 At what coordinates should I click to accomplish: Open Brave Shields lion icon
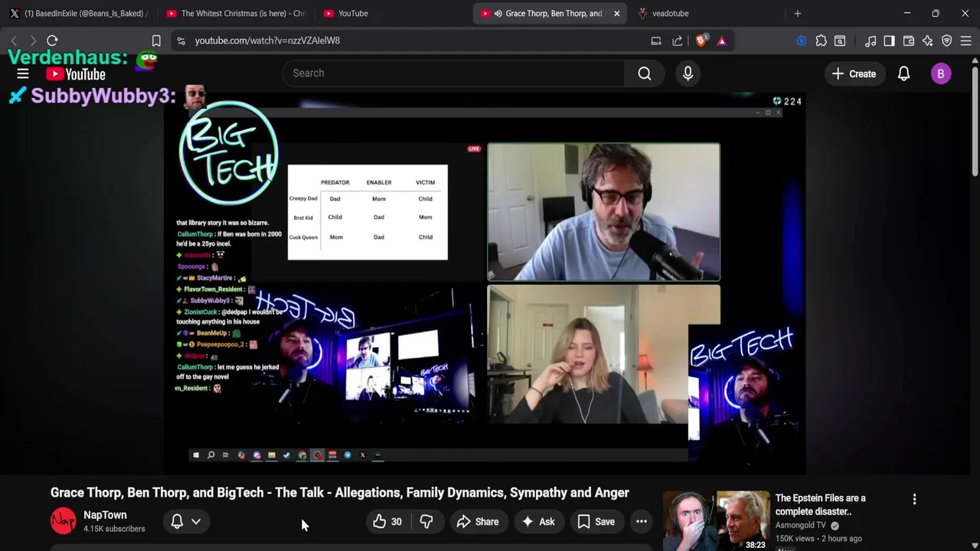[x=701, y=41]
